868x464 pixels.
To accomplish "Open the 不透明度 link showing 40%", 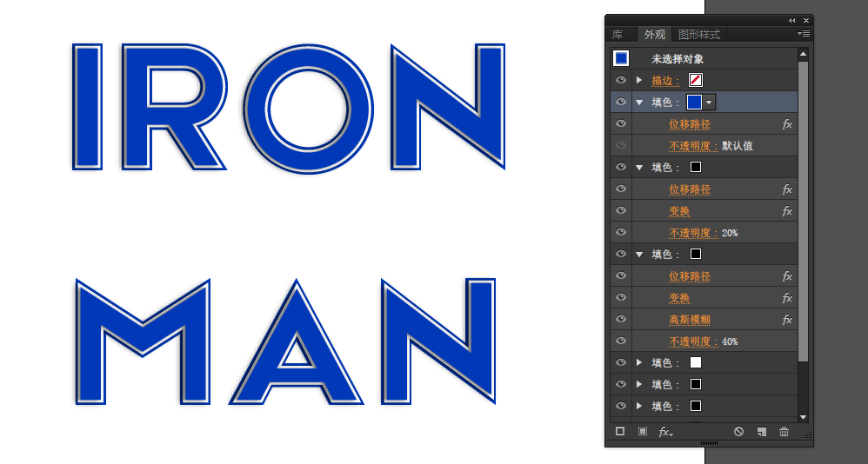I will point(693,341).
